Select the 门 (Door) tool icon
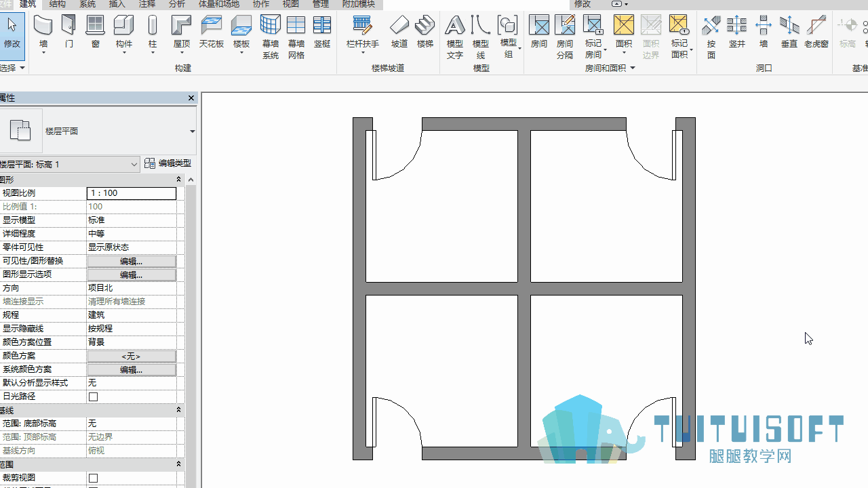Viewport: 868px width, 488px height. [x=69, y=26]
